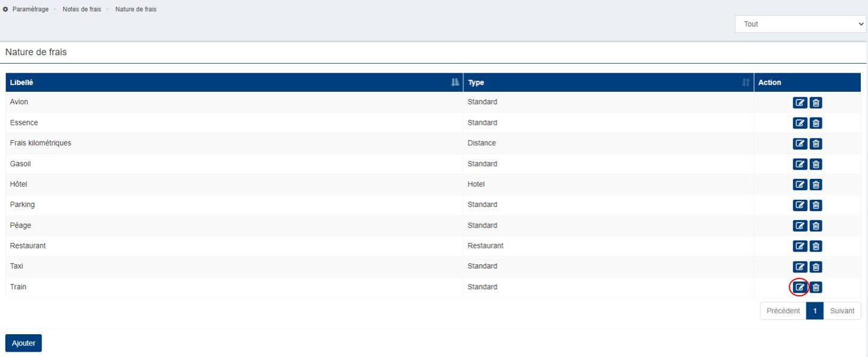Go to Suivant page
868x357 pixels.
[x=842, y=311]
